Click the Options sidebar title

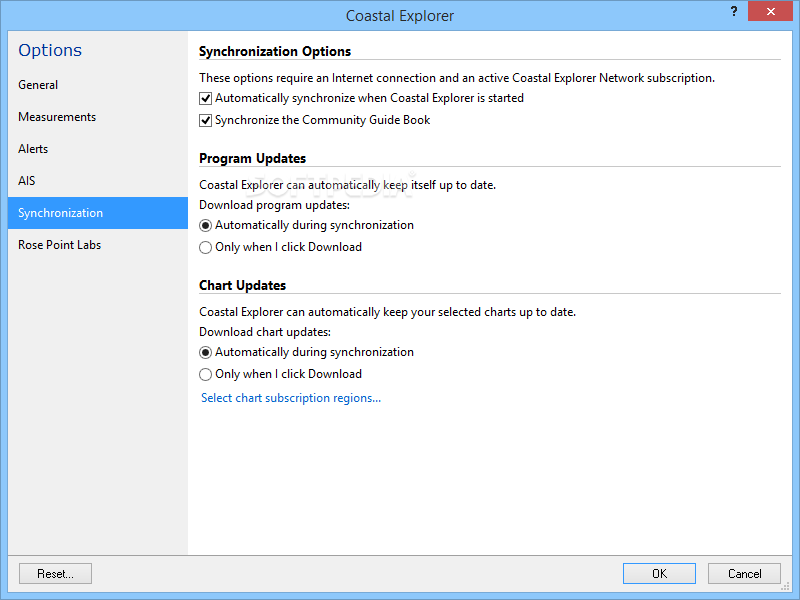(50, 50)
